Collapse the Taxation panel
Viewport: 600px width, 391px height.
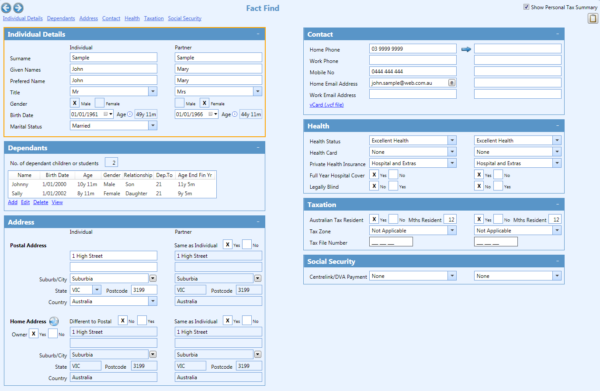pos(558,204)
